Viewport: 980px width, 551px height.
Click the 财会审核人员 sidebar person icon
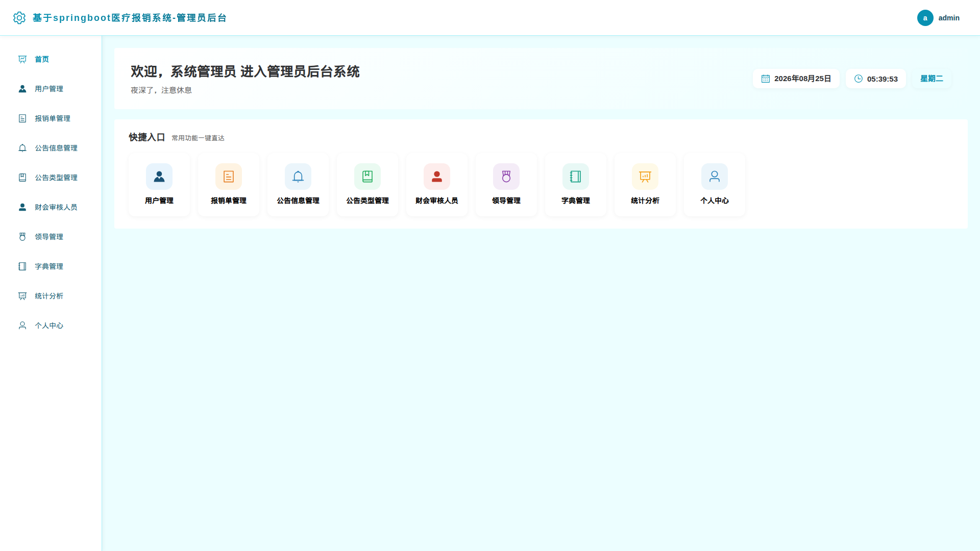click(22, 207)
